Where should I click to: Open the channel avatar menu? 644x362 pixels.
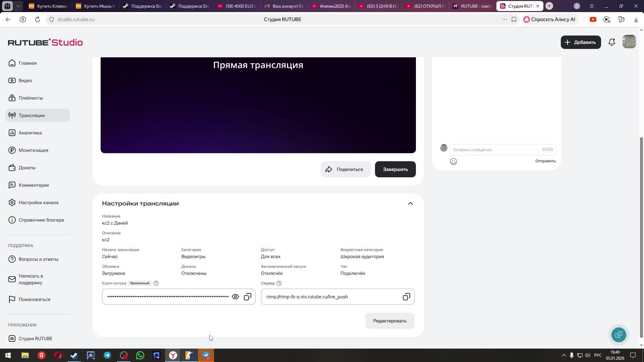click(x=629, y=42)
